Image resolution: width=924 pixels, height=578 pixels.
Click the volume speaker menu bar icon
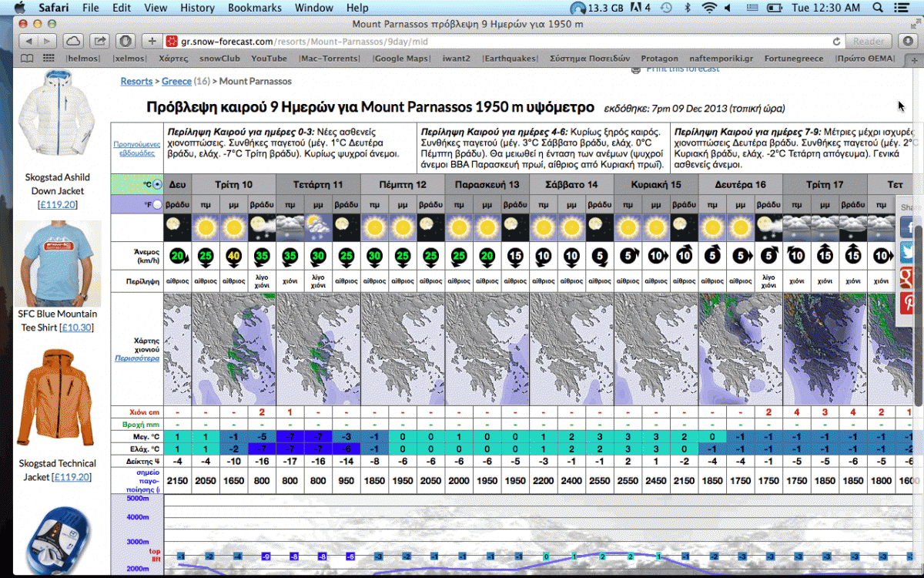[x=728, y=8]
